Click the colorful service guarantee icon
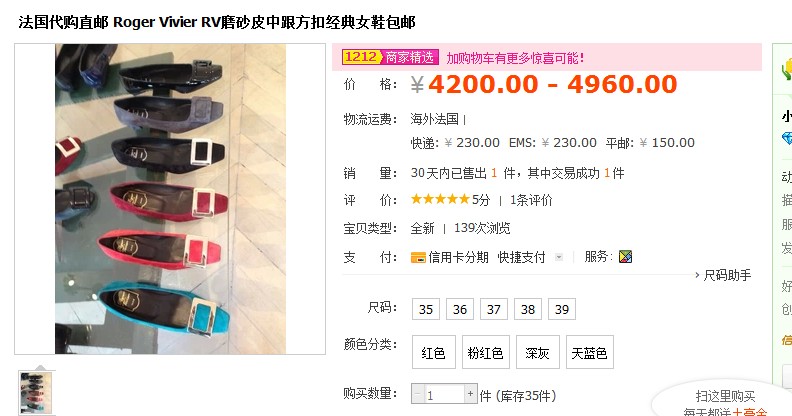Image resolution: width=792 pixels, height=416 pixels. click(625, 257)
